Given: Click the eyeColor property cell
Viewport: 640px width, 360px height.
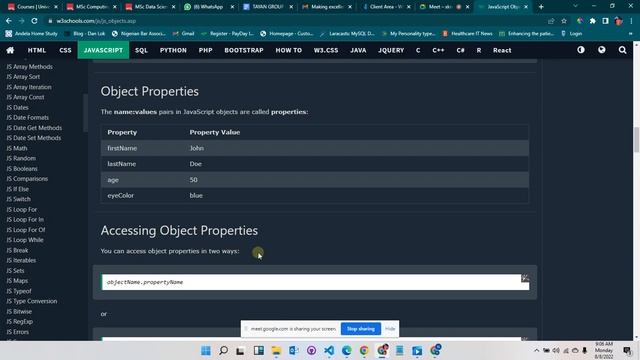Looking at the screenshot, I should pos(120,196).
